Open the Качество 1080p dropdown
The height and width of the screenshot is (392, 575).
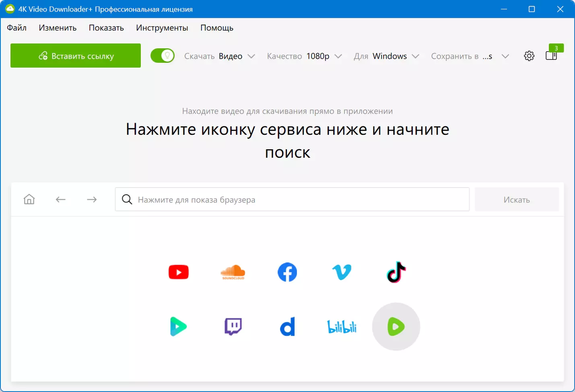(305, 56)
